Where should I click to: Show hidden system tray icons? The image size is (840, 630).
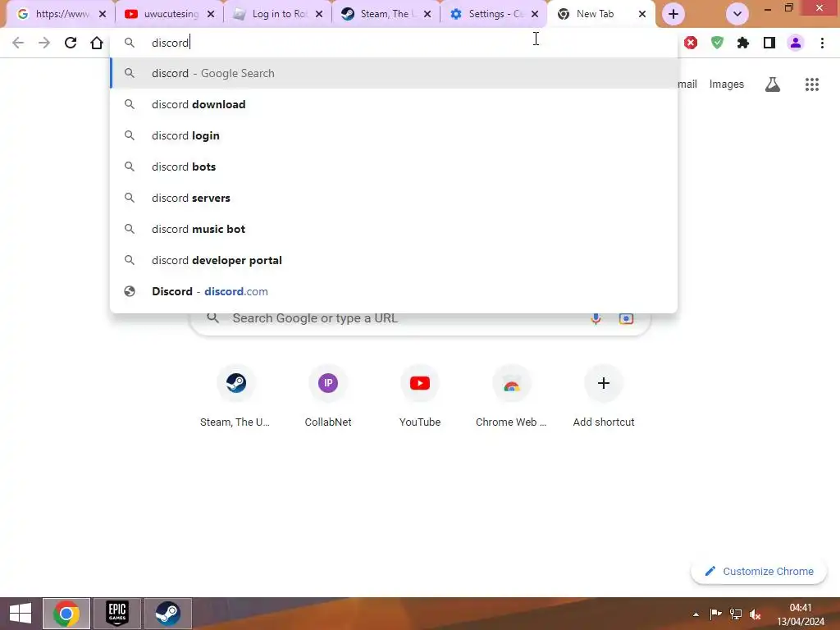click(696, 614)
